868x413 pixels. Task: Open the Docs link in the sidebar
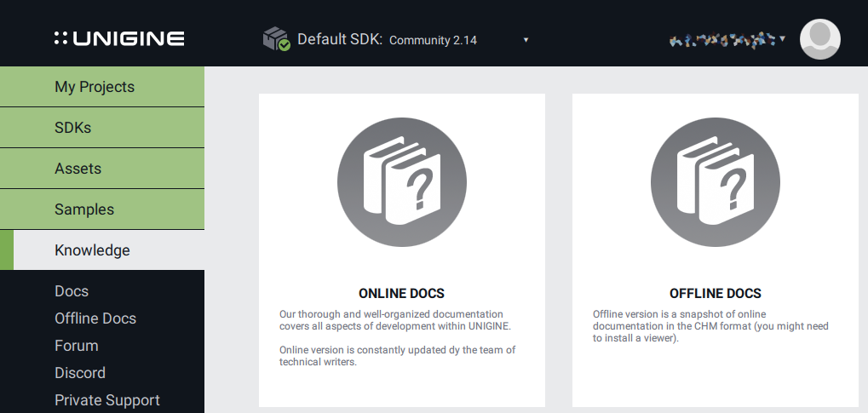coord(72,291)
